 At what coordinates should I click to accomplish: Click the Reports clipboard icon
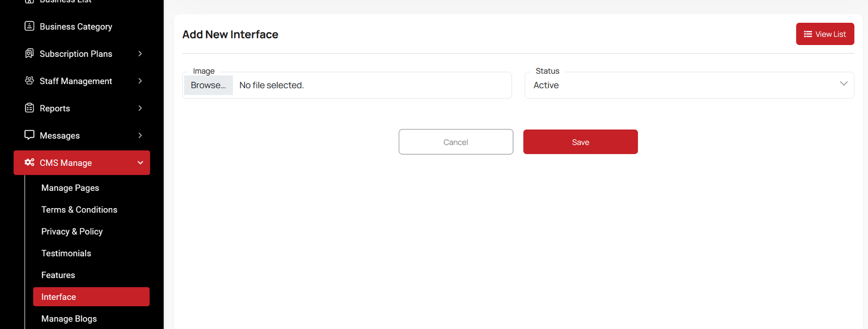29,108
